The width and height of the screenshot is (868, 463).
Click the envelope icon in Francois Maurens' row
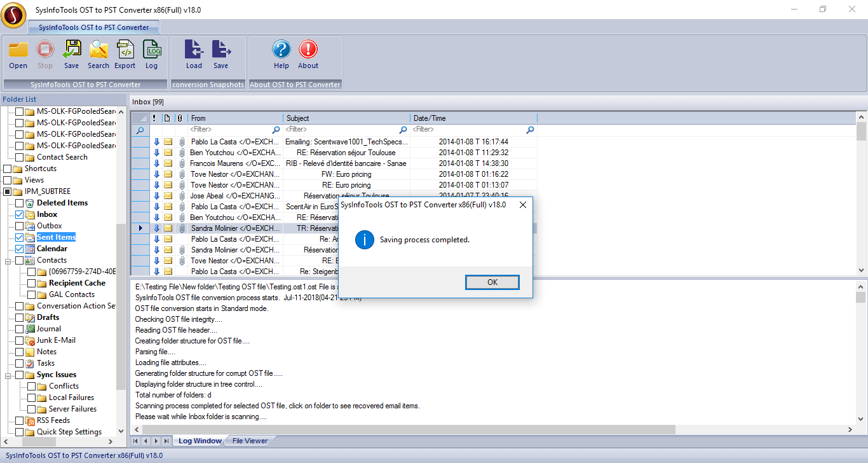point(168,163)
